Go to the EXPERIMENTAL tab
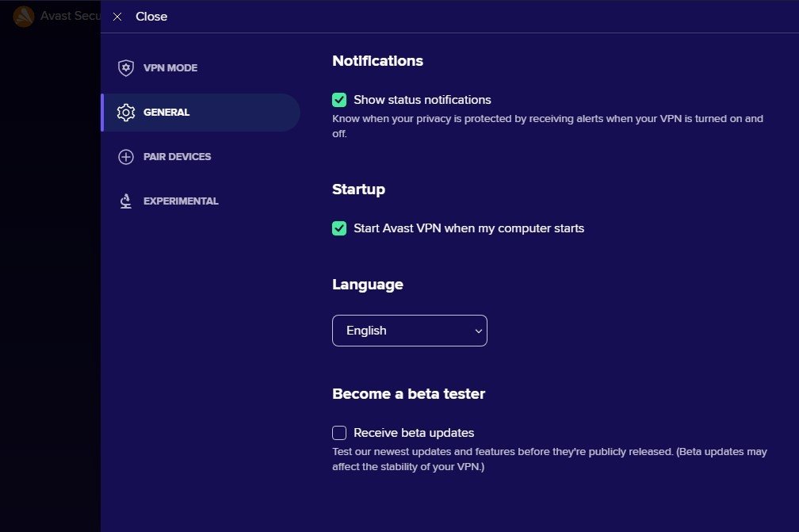 [201, 201]
